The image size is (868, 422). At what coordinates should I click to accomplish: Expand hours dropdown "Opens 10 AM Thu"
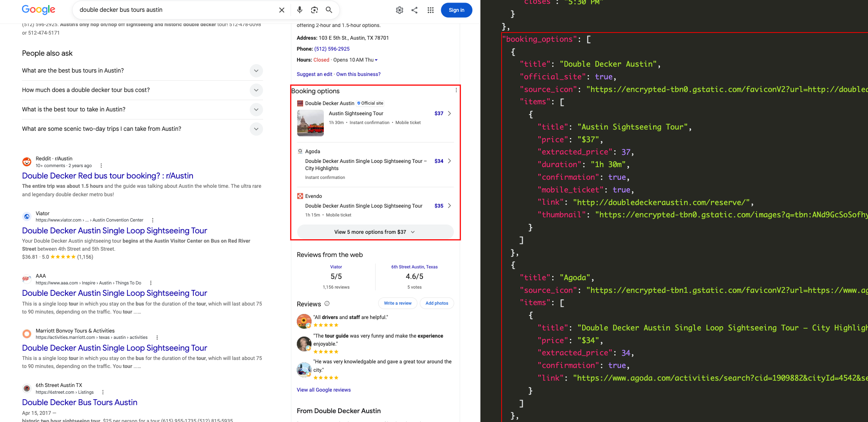click(355, 60)
